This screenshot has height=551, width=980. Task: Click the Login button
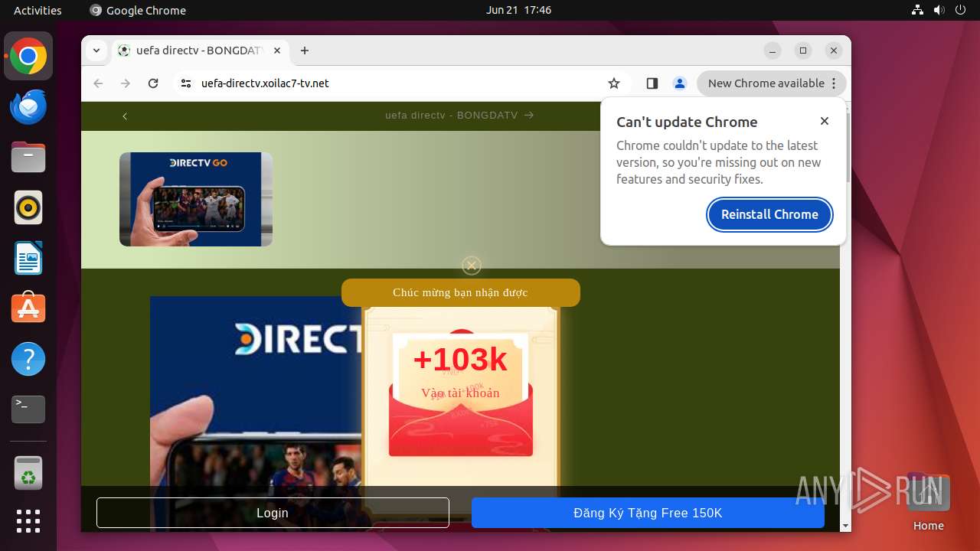273,513
